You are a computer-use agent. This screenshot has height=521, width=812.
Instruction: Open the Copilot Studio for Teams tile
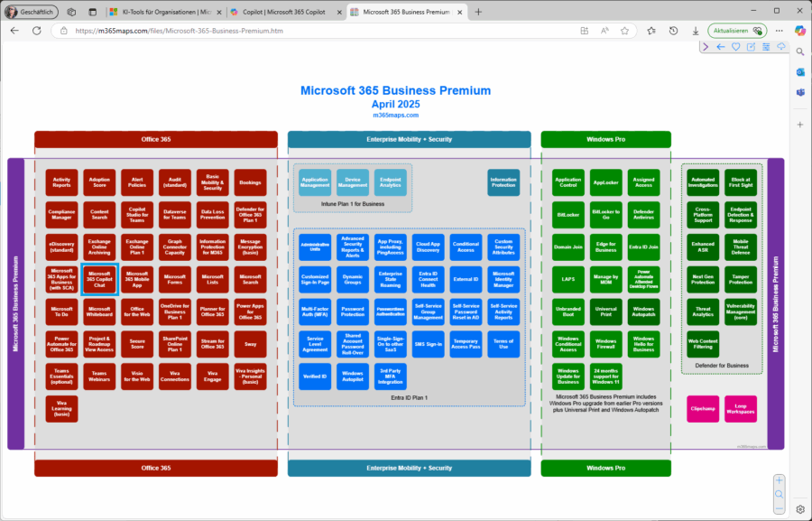(x=137, y=215)
